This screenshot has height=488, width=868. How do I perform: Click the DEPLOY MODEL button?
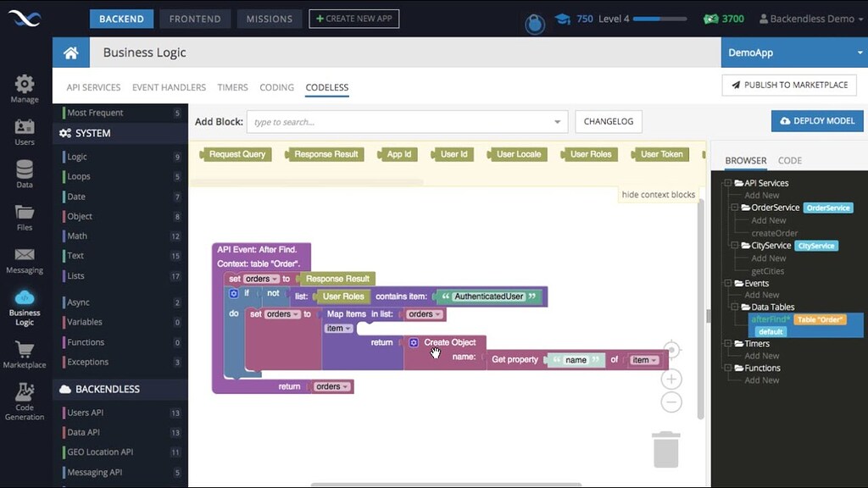(x=817, y=121)
